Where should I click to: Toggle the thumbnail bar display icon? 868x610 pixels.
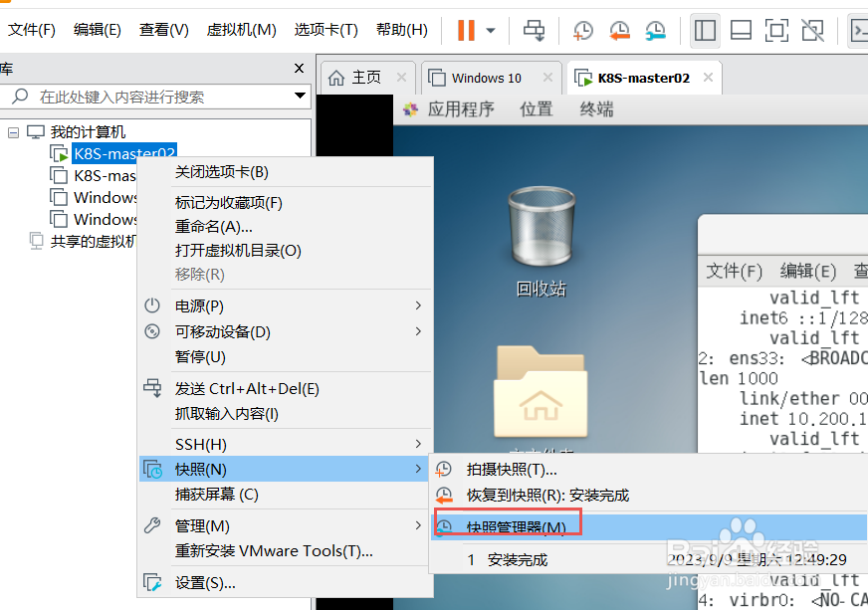741,31
